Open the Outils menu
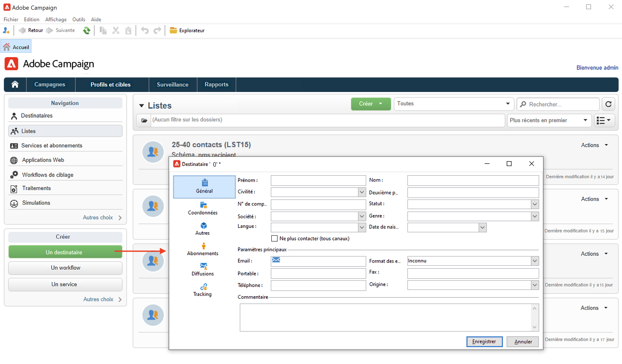This screenshot has height=364, width=622. [78, 19]
